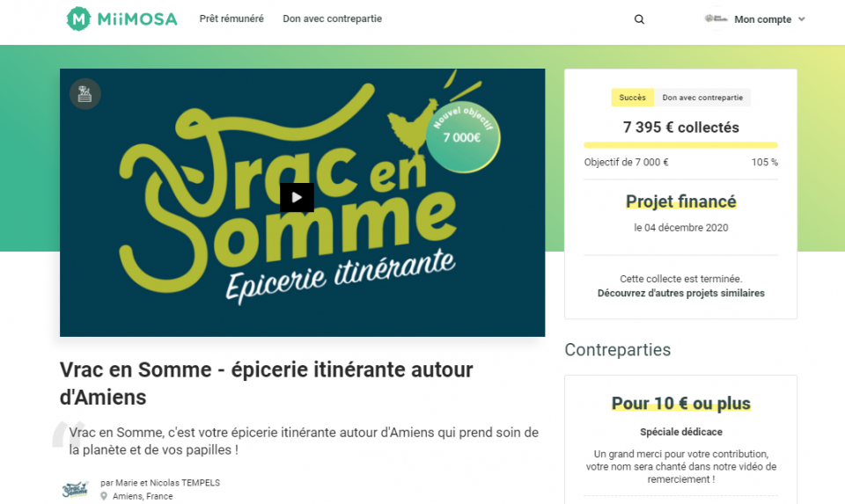
Task: Click the Contreparties section heading
Action: 618,350
